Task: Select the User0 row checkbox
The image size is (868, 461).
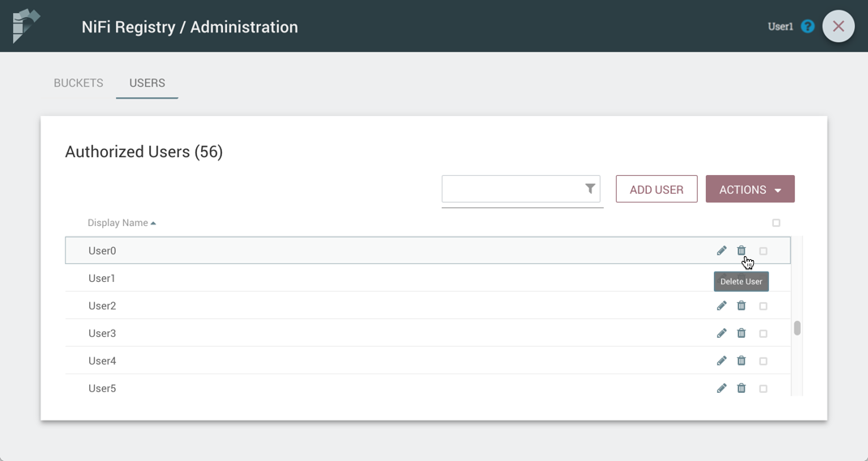Action: [763, 251]
